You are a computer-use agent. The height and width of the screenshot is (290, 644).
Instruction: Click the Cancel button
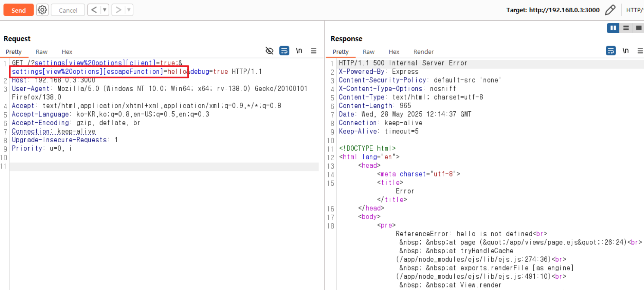[x=68, y=10]
